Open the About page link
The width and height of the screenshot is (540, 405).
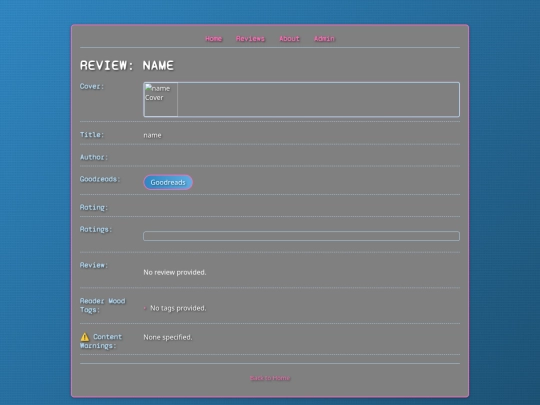[x=289, y=39]
